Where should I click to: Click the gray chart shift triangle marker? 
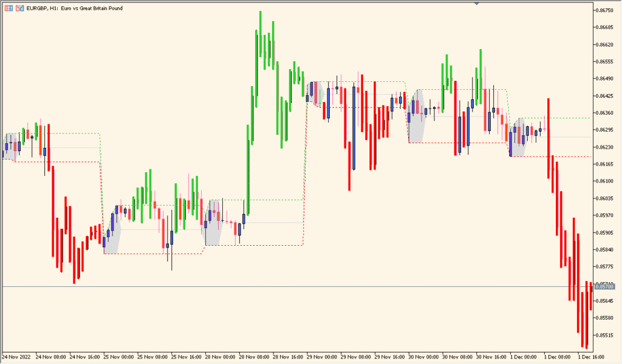pos(476,4)
